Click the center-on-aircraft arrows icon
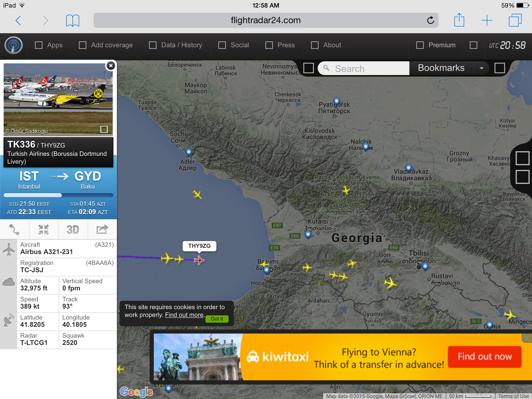The image size is (532, 399). click(44, 229)
